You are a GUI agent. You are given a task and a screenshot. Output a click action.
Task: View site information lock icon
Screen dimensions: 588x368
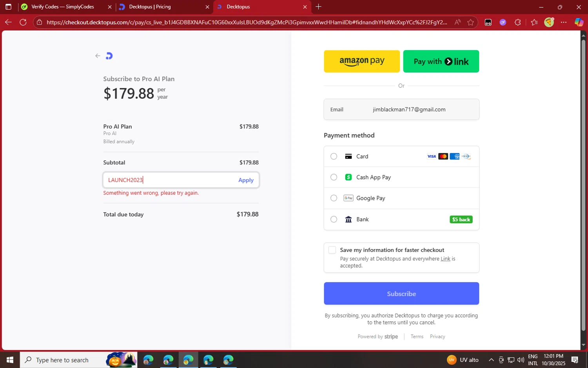click(39, 22)
